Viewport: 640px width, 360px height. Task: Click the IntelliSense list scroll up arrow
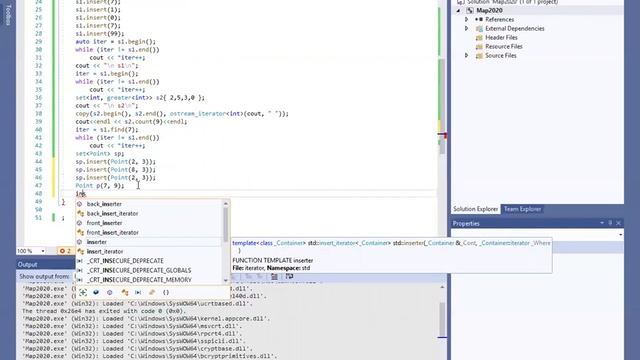tap(226, 203)
